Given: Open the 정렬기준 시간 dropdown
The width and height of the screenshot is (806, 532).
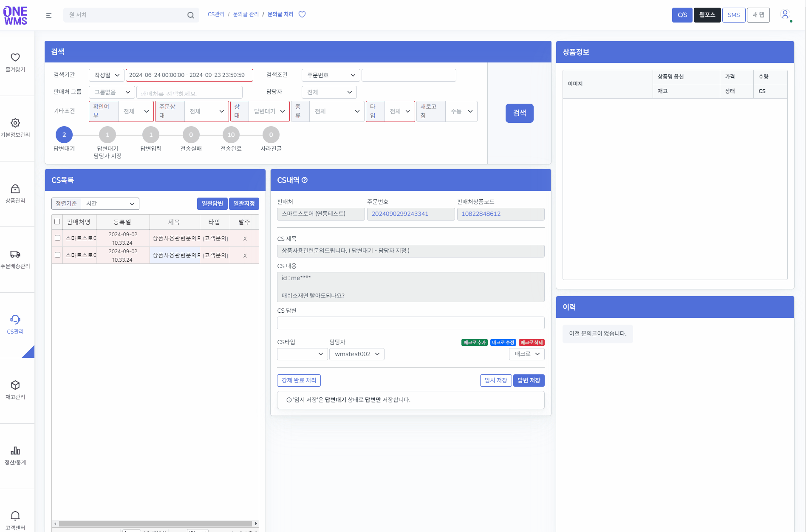Looking at the screenshot, I should coord(110,204).
